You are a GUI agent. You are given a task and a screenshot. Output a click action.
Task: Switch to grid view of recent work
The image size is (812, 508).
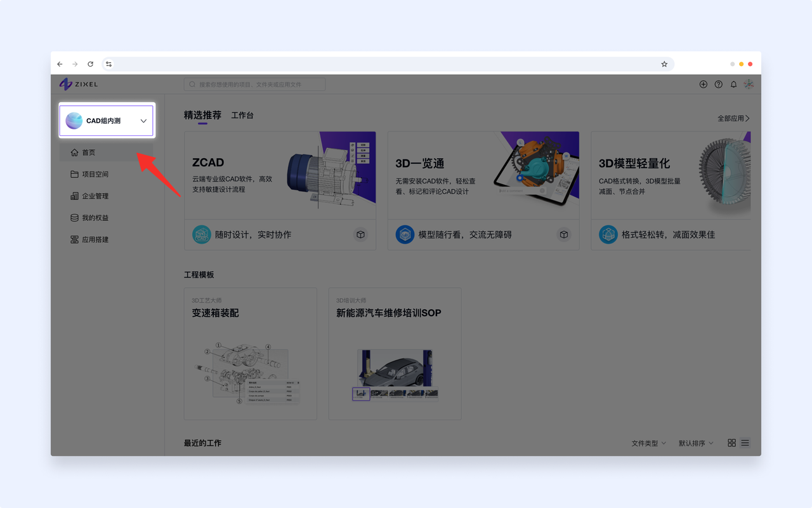(731, 443)
